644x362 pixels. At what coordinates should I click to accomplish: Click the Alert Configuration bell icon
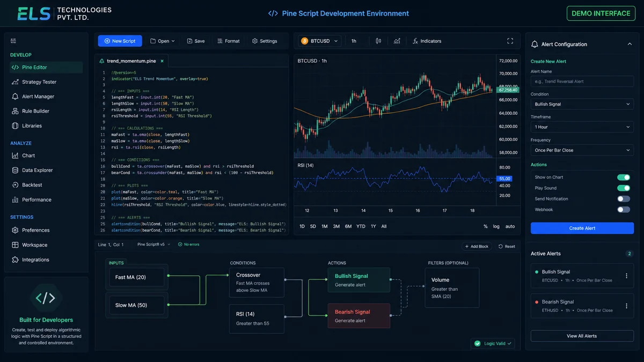tap(535, 44)
